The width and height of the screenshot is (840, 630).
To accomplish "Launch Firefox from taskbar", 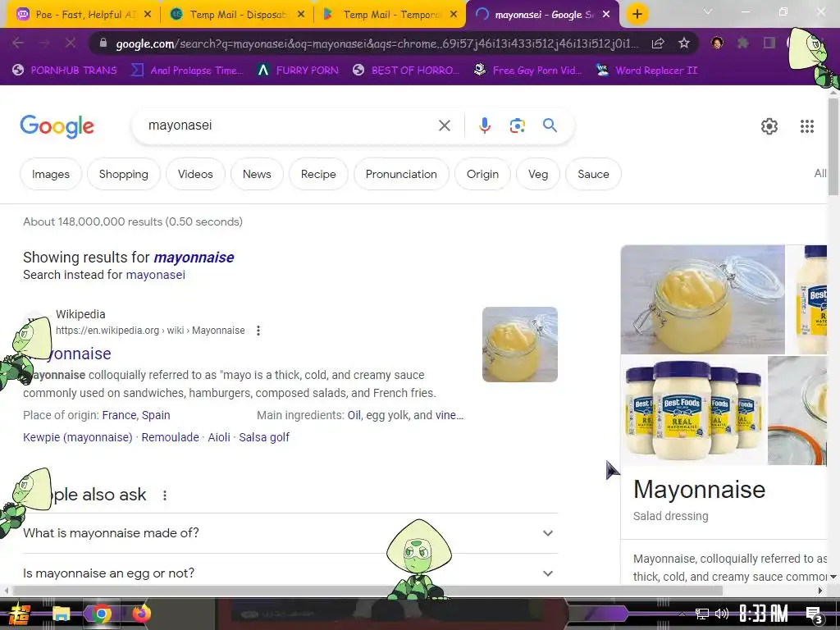I will [141, 614].
